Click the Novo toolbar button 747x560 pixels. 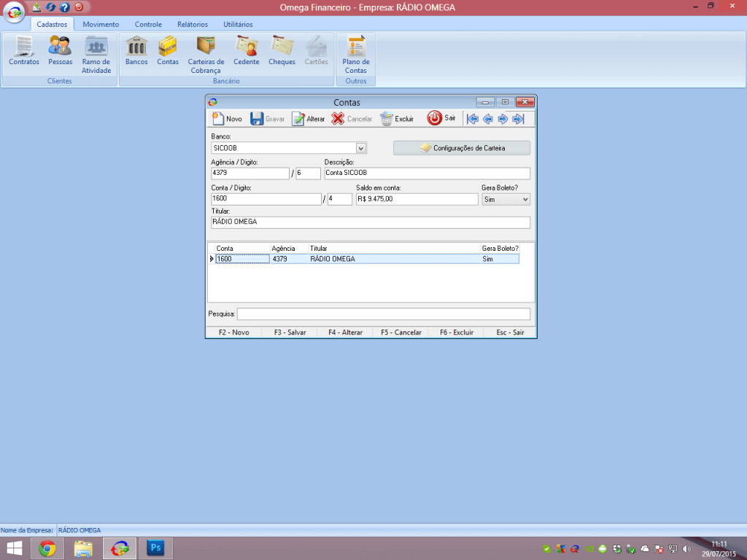tap(227, 119)
